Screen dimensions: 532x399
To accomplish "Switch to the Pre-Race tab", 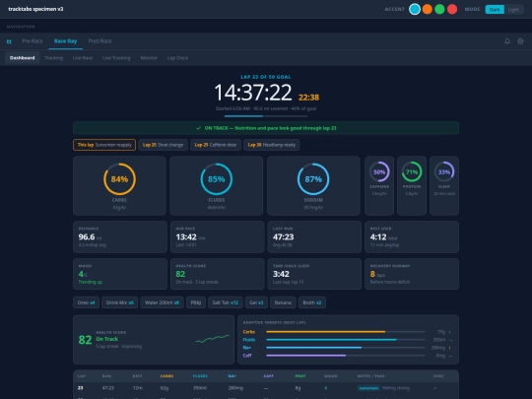I will point(33,41).
